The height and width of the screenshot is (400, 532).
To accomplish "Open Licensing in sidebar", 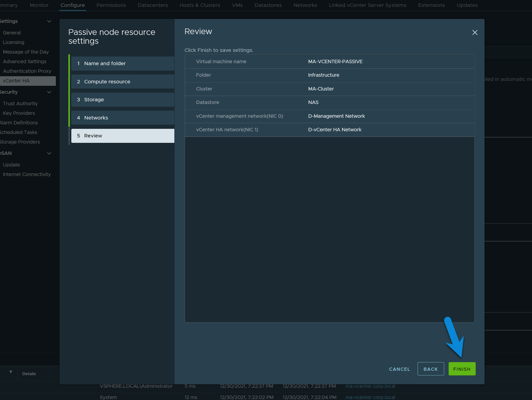I will click(14, 42).
